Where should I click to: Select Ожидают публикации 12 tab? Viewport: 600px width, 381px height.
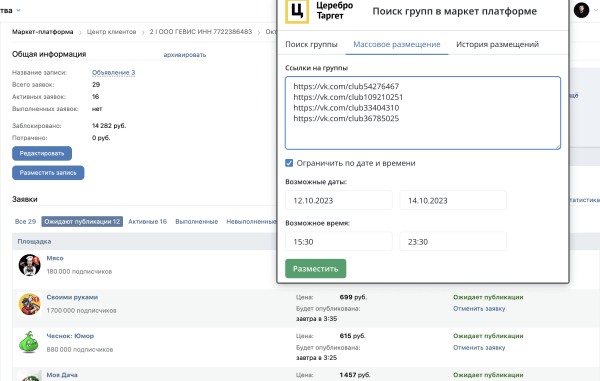[82, 221]
